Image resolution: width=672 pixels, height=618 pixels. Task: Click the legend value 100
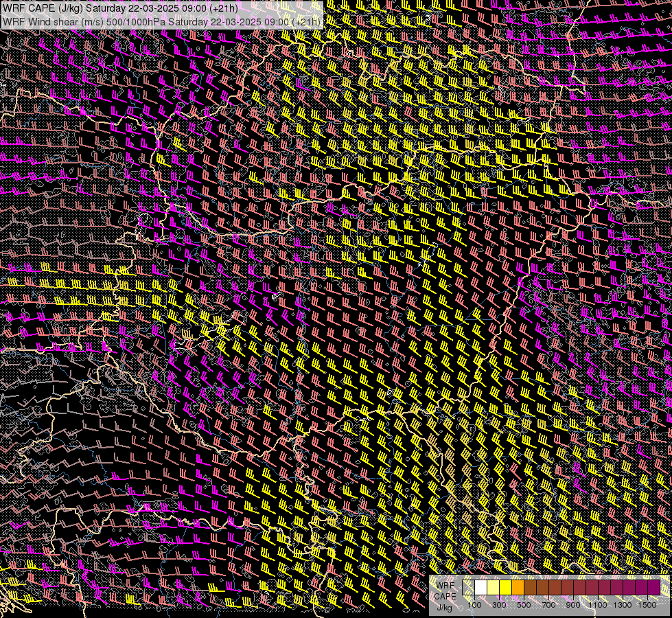pos(474,605)
